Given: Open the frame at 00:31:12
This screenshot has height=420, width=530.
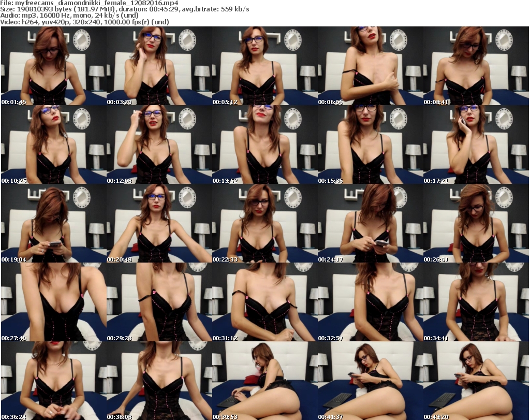Looking at the screenshot, I should tap(264, 302).
